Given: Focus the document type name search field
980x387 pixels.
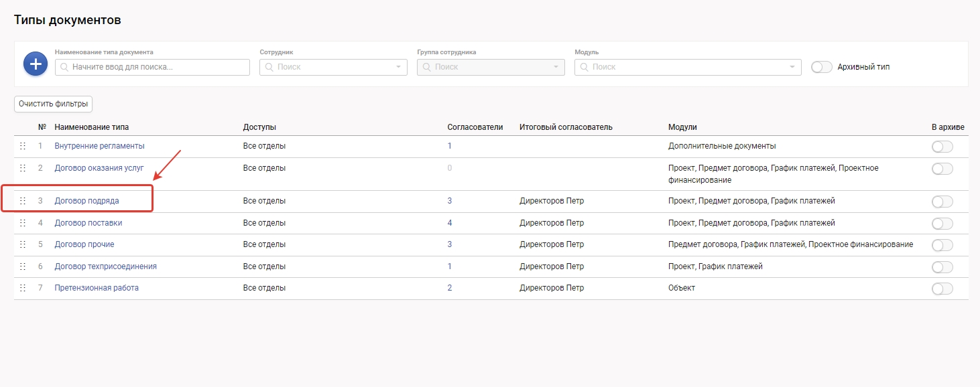Looking at the screenshot, I should 153,67.
